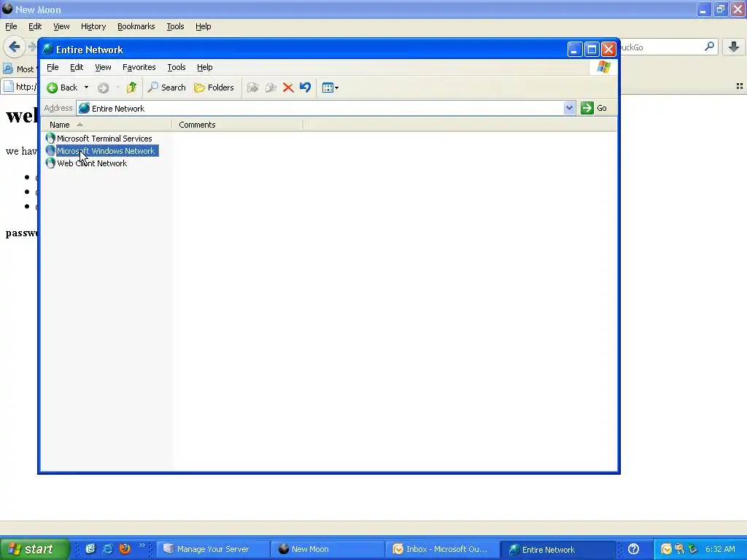Viewport: 747px width, 560px height.
Task: Launch Internet Explorer from Quick Launch
Action: pyautogui.click(x=108, y=549)
